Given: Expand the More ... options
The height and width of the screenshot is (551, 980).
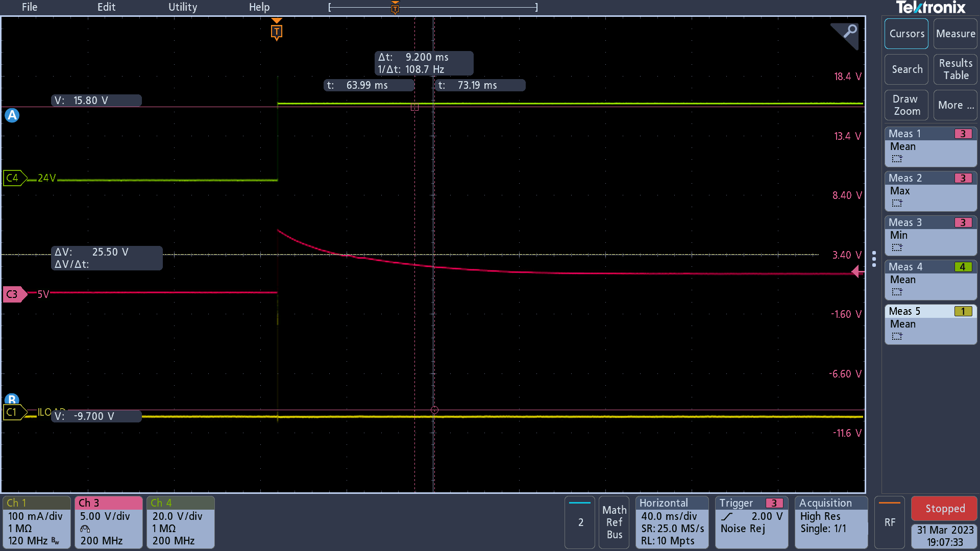Looking at the screenshot, I should tap(955, 105).
